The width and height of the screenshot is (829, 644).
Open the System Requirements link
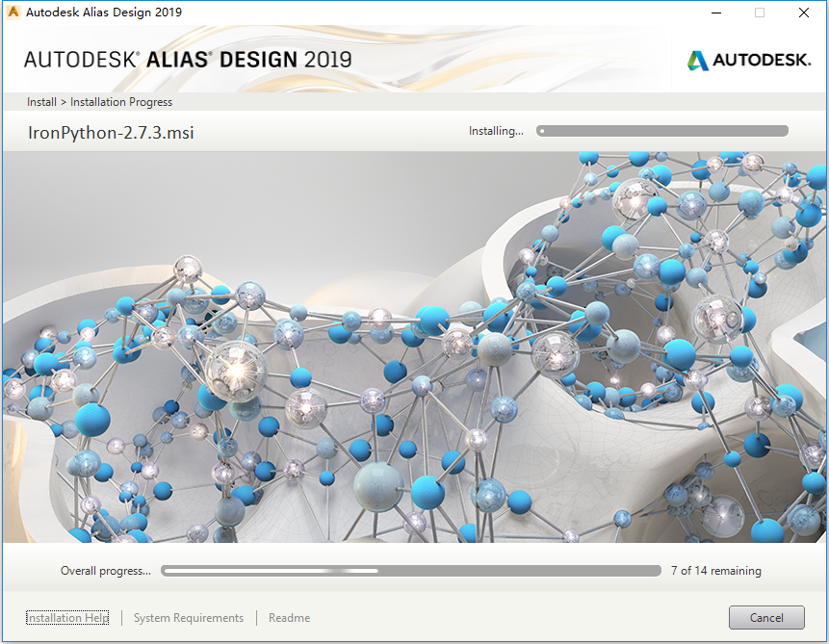coord(188,618)
